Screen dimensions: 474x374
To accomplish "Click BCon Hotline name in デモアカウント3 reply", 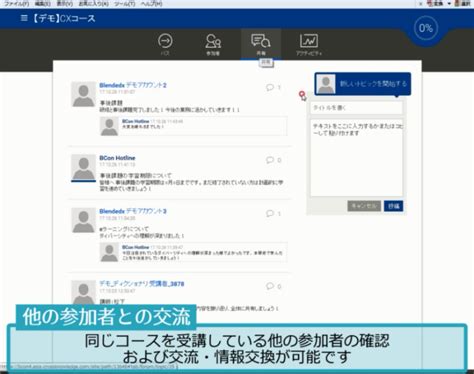I will point(135,247).
